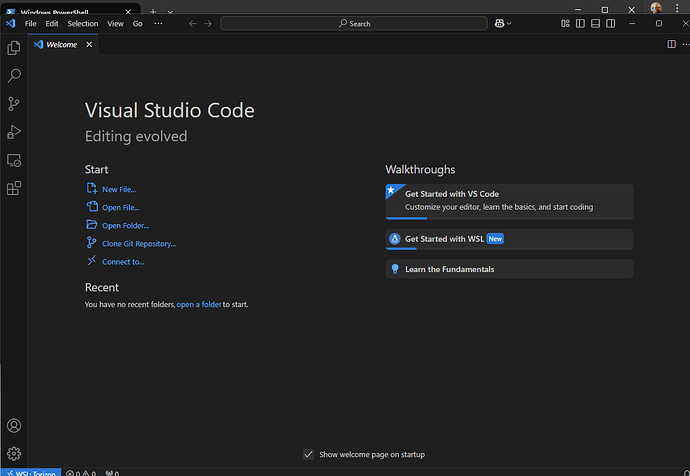Image resolution: width=690 pixels, height=476 pixels.
Task: Click the Clone Git Repository link
Action: click(138, 243)
